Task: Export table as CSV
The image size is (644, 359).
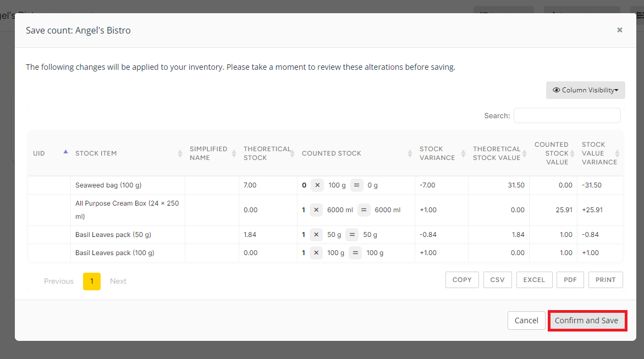Action: click(497, 280)
